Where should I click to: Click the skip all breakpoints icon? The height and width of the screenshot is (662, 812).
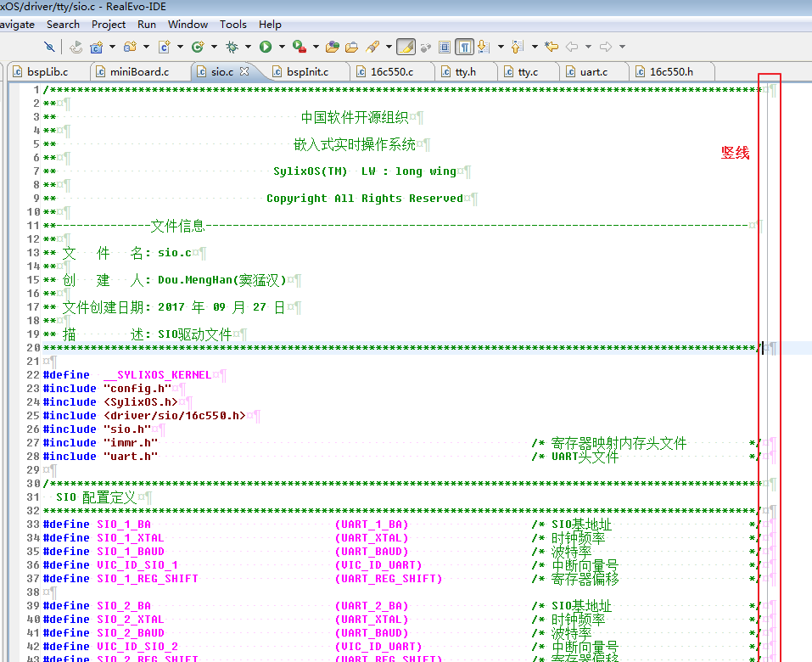(49, 48)
